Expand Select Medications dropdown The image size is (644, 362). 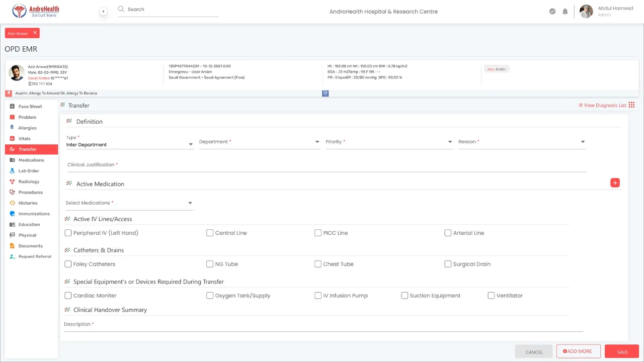(x=129, y=203)
